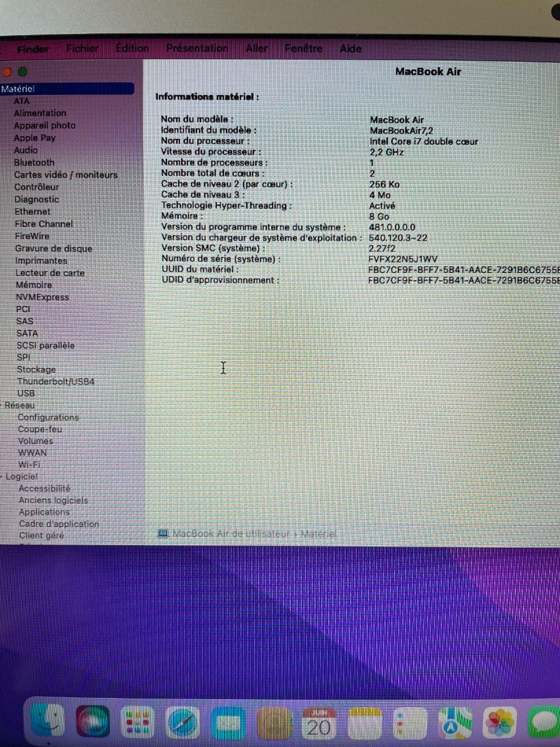Viewport: 560px width, 747px height.
Task: Select Volumes in the sidebar
Action: point(36,441)
